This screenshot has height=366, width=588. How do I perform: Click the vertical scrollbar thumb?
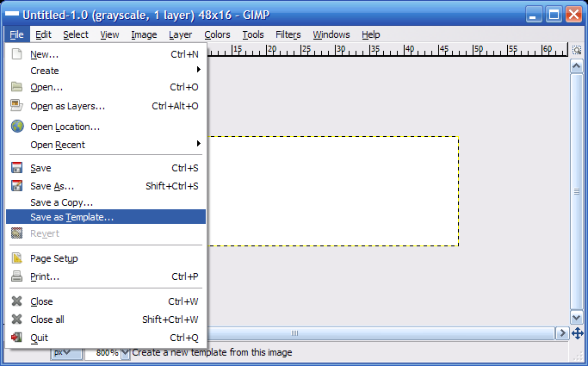[x=576, y=191]
